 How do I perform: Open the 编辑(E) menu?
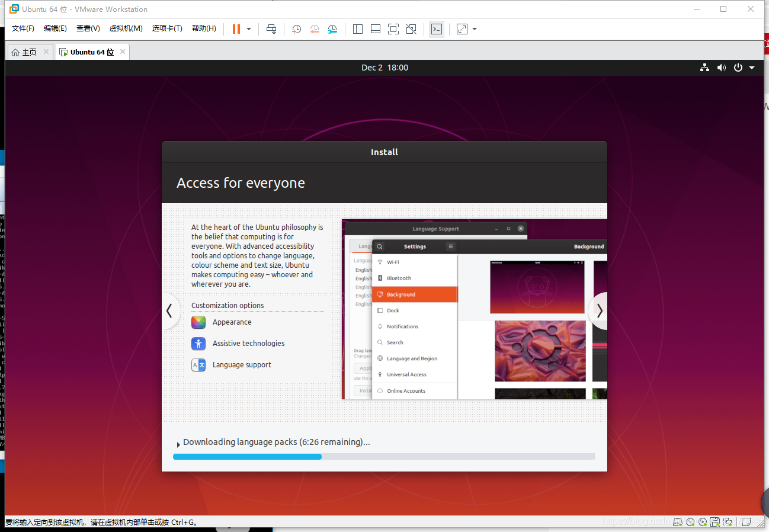(x=55, y=28)
